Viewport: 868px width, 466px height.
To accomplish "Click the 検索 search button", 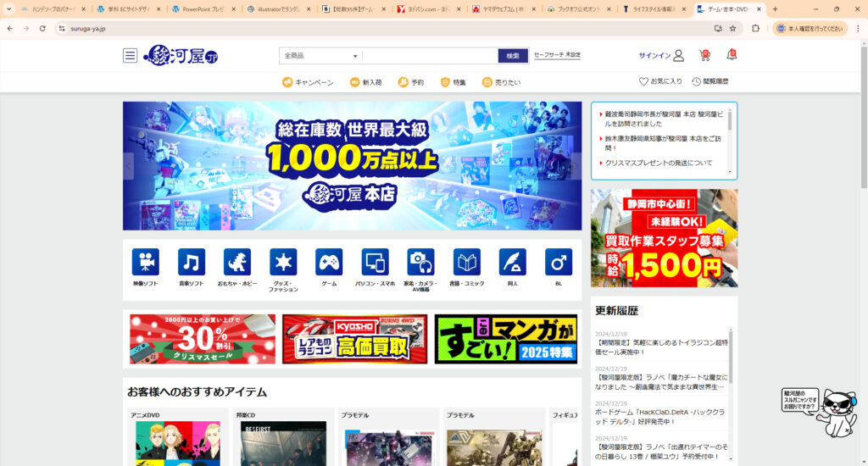I will tap(513, 56).
